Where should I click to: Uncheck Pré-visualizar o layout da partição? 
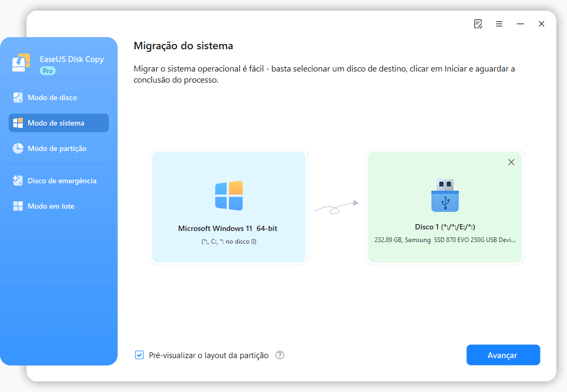139,355
